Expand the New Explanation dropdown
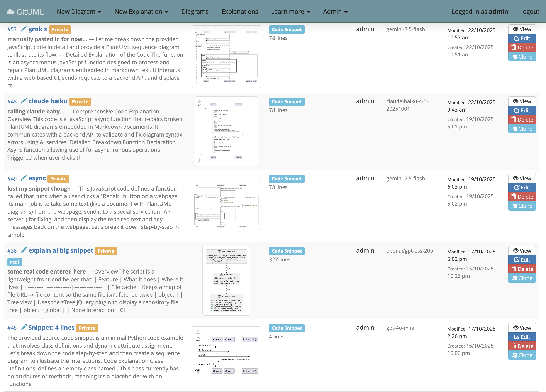 point(141,12)
